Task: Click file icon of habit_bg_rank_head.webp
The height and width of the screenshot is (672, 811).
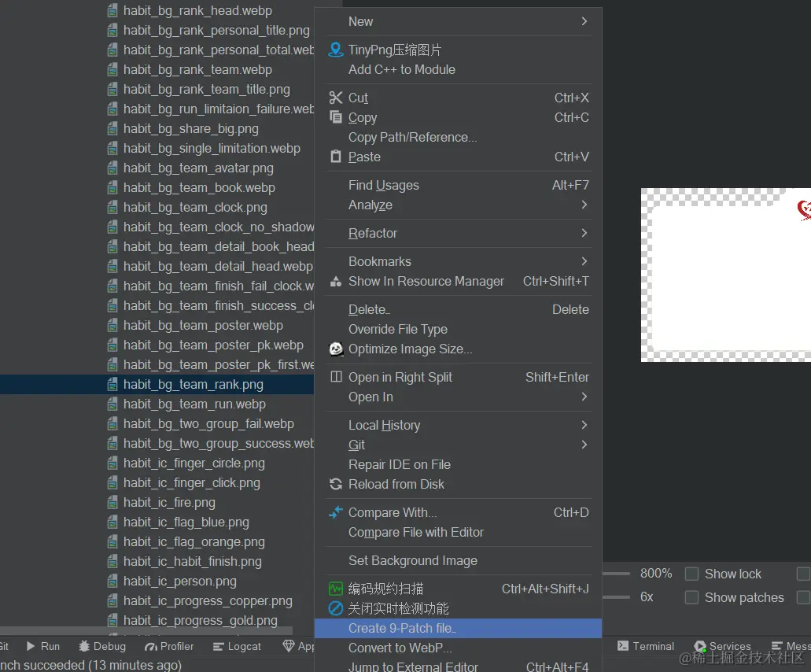Action: click(x=112, y=11)
